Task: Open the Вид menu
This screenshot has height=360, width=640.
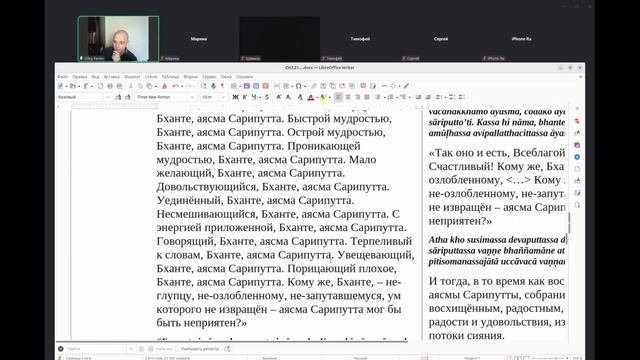Action: coord(96,77)
